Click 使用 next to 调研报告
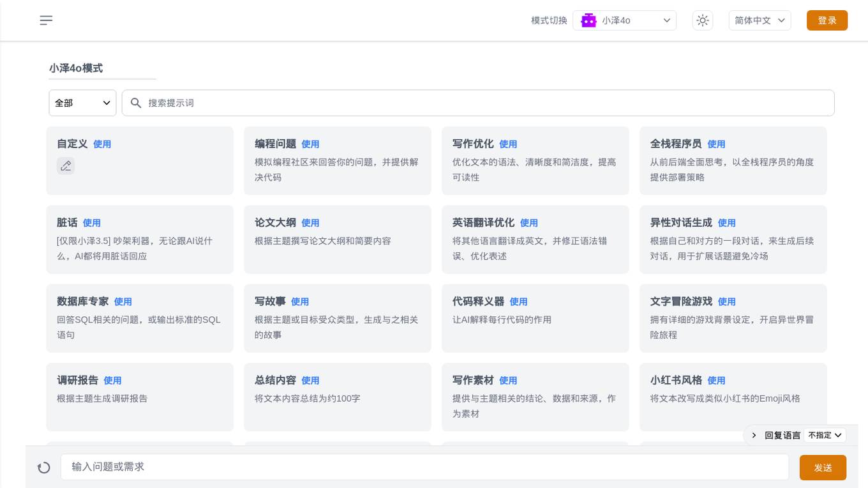The height and width of the screenshot is (488, 868). tap(112, 380)
